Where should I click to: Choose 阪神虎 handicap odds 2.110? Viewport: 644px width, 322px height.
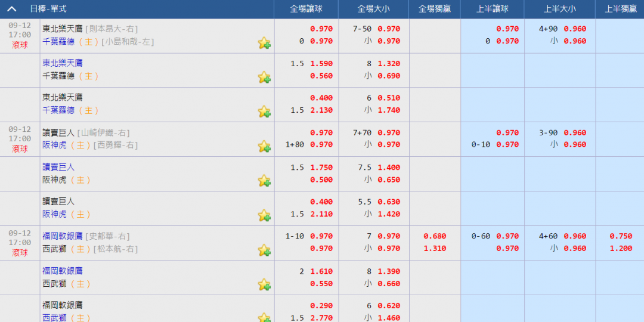(x=321, y=214)
